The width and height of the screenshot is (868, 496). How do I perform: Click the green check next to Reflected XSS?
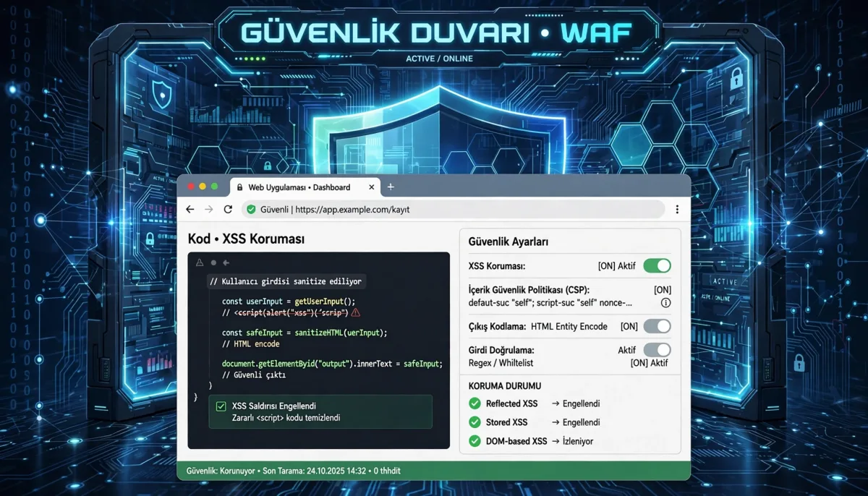coord(475,403)
